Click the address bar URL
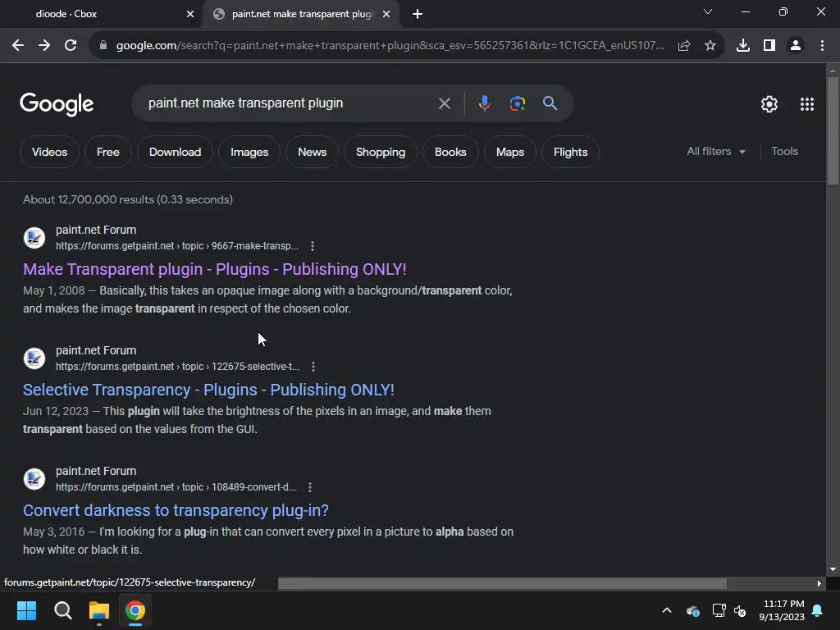This screenshot has height=630, width=840. point(390,46)
